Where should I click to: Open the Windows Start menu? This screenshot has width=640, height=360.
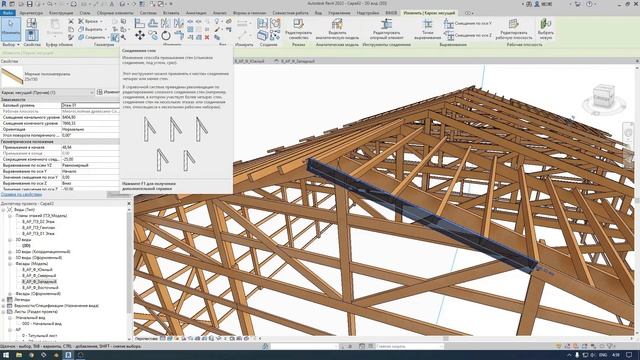click(x=6, y=355)
